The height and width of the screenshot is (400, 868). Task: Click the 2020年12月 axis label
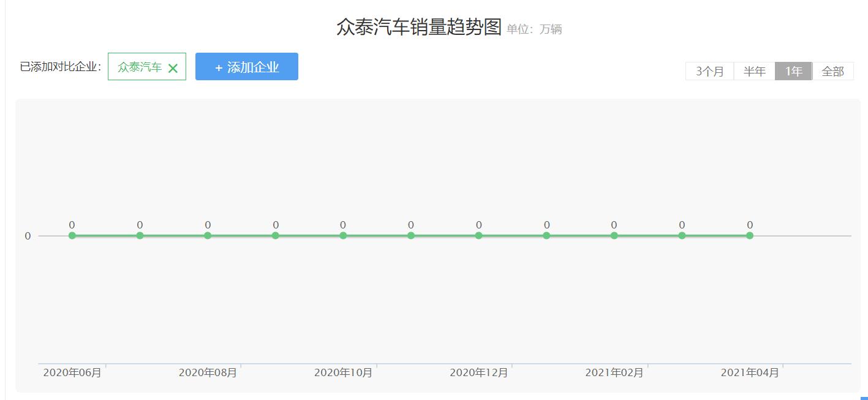(478, 372)
